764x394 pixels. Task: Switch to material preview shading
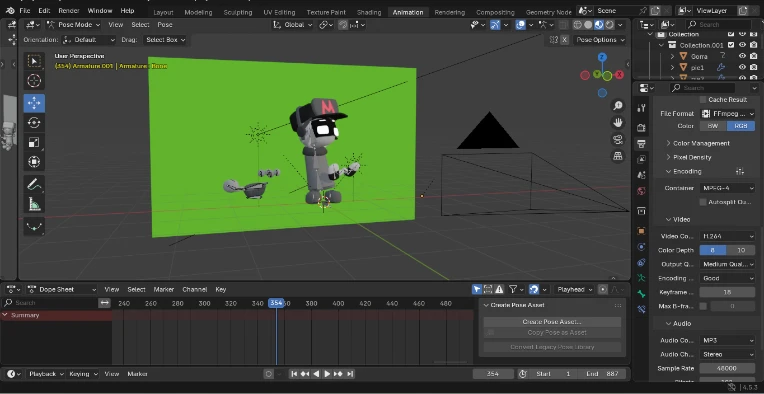[599, 25]
